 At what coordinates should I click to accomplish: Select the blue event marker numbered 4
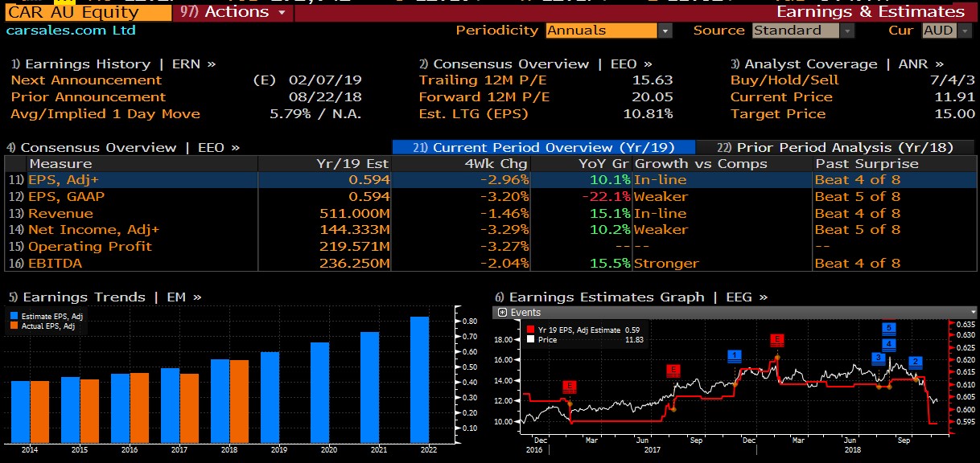889,343
